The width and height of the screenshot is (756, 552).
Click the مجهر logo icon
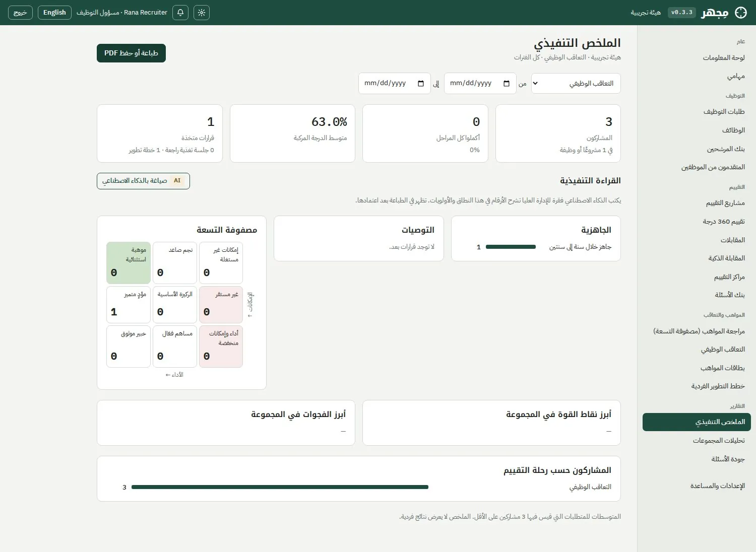click(x=741, y=13)
